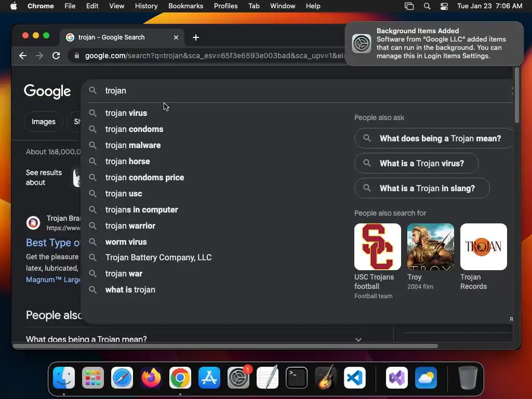Open Finder from the Dock
Image resolution: width=532 pixels, height=399 pixels.
point(64,378)
